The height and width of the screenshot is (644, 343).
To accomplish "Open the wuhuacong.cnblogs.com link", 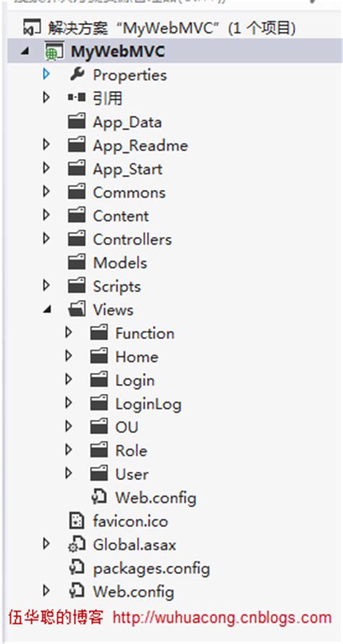I will [x=222, y=617].
